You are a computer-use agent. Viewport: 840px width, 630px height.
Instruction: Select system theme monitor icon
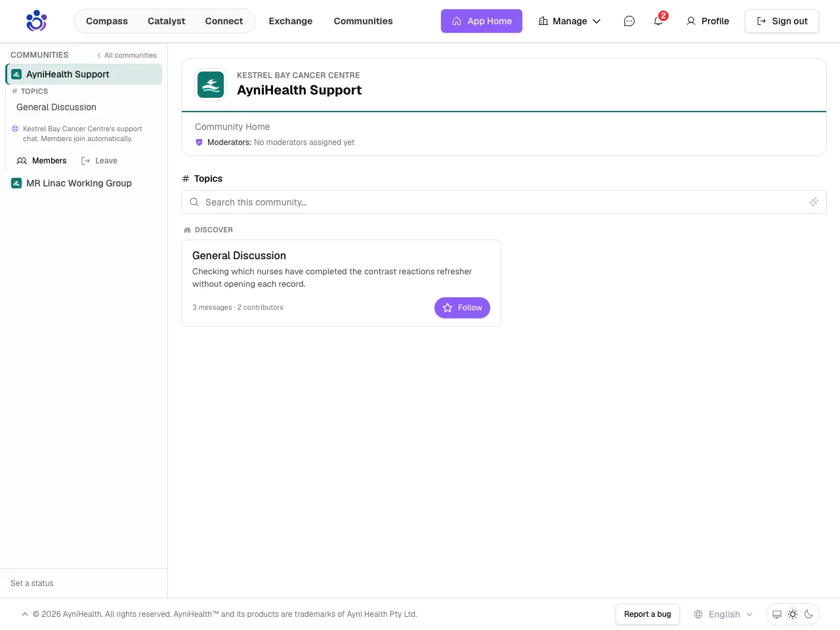[777, 614]
